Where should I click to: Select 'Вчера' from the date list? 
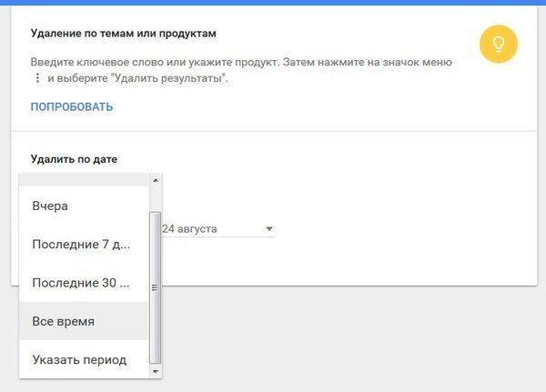click(50, 206)
